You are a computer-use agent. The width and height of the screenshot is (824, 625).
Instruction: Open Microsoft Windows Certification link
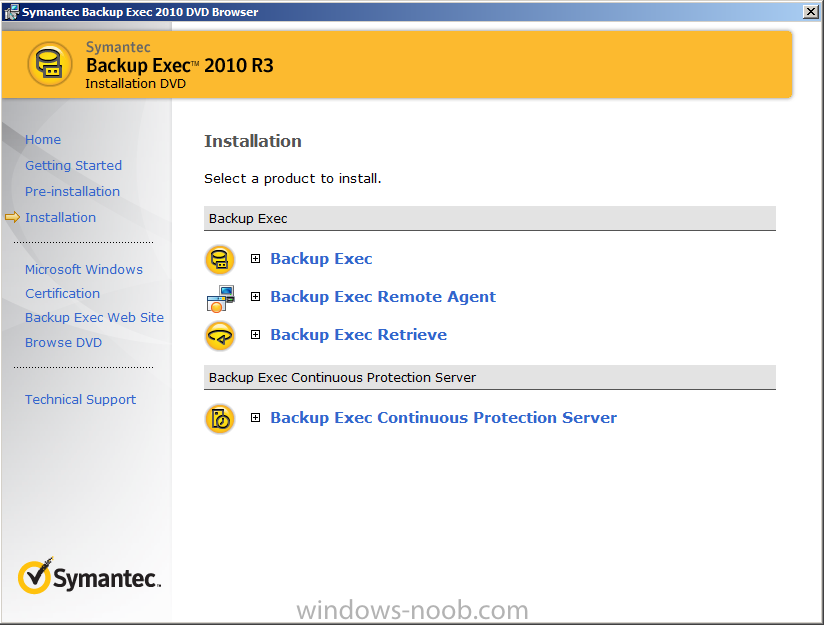pos(84,281)
